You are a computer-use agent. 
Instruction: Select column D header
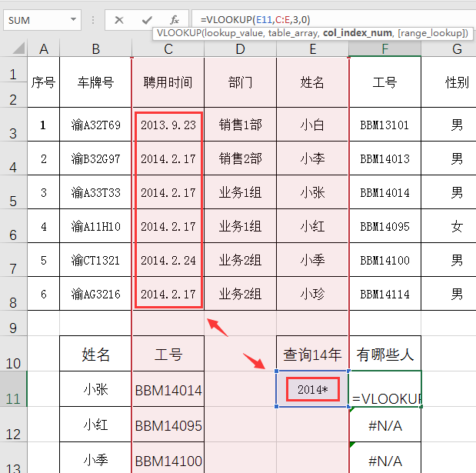[x=240, y=49]
